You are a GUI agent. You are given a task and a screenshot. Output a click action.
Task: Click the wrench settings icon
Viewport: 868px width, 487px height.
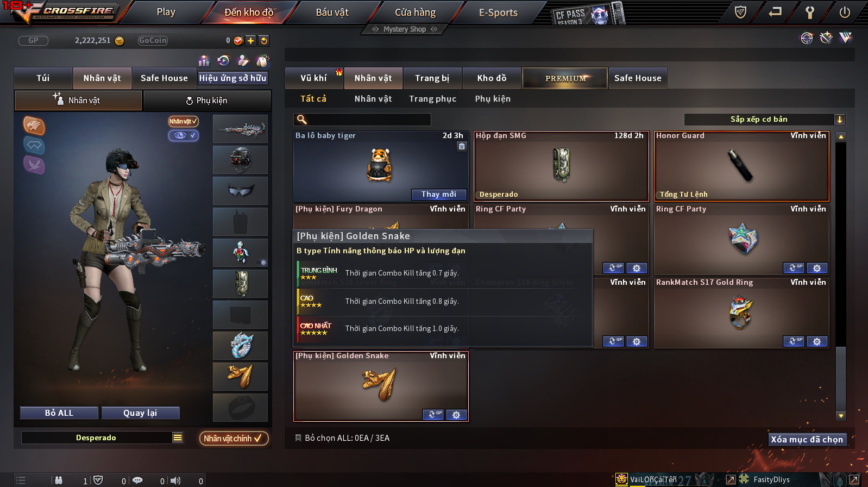click(810, 12)
